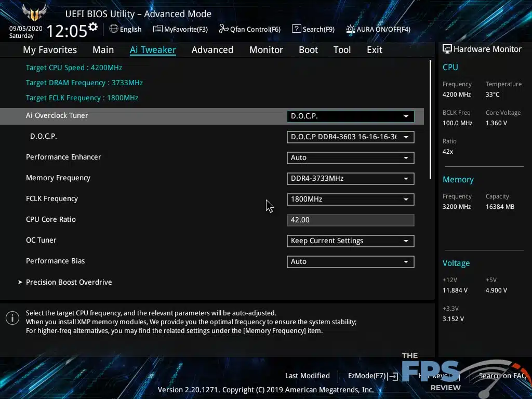Click the 09/05/2020 date text
Viewport: 532px width, 399px height.
pos(26,29)
